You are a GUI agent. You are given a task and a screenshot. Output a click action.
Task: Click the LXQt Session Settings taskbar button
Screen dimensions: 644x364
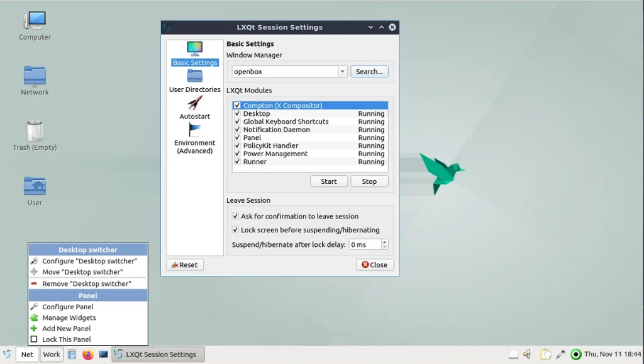click(x=158, y=354)
